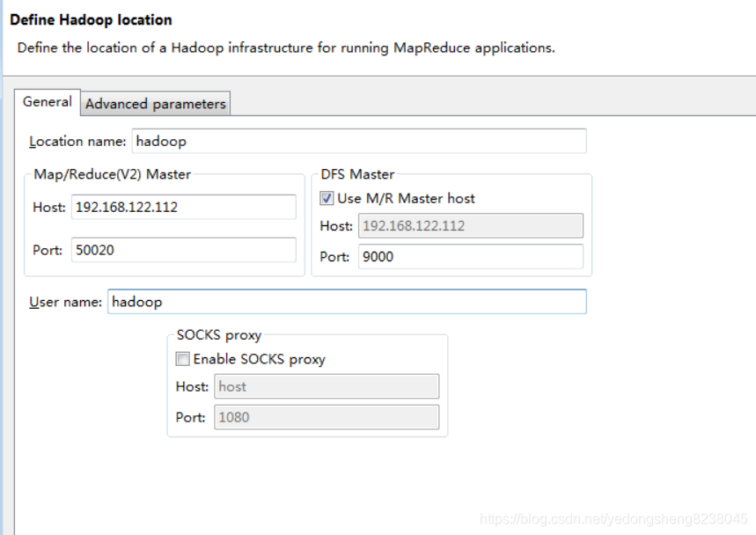Viewport: 756px width, 535px height.
Task: Click the Map/Reduce Master Port field showing 50020
Action: point(184,250)
